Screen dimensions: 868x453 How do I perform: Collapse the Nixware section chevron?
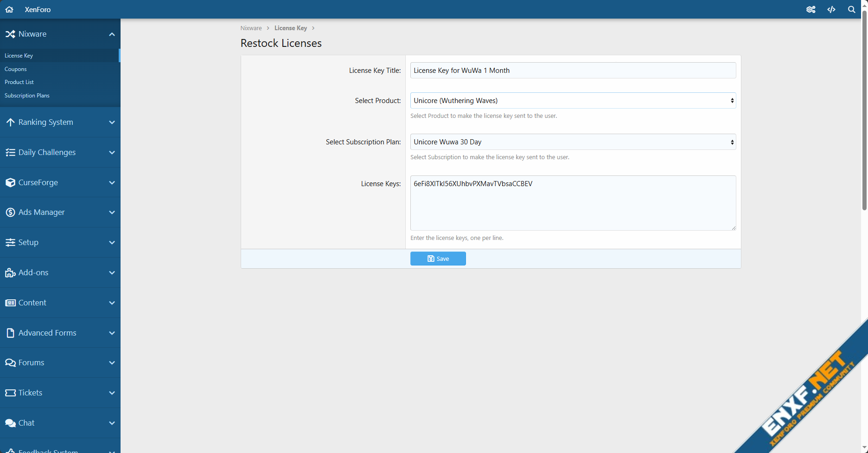112,34
